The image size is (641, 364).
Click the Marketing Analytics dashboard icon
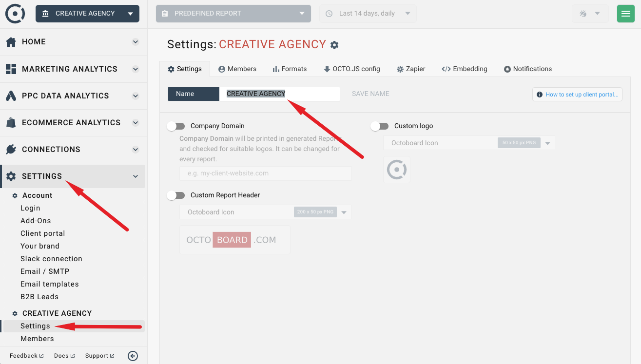11,69
